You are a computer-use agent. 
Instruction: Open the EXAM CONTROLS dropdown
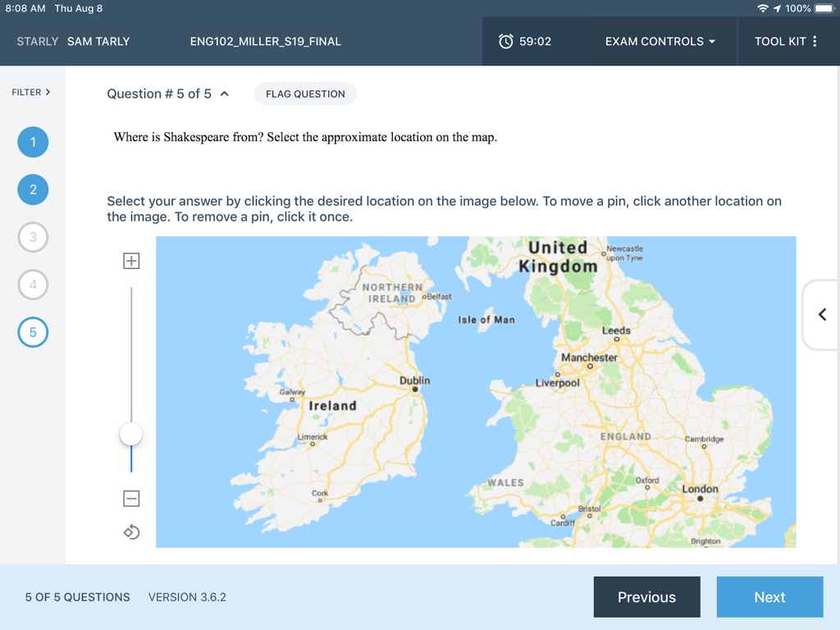click(663, 41)
